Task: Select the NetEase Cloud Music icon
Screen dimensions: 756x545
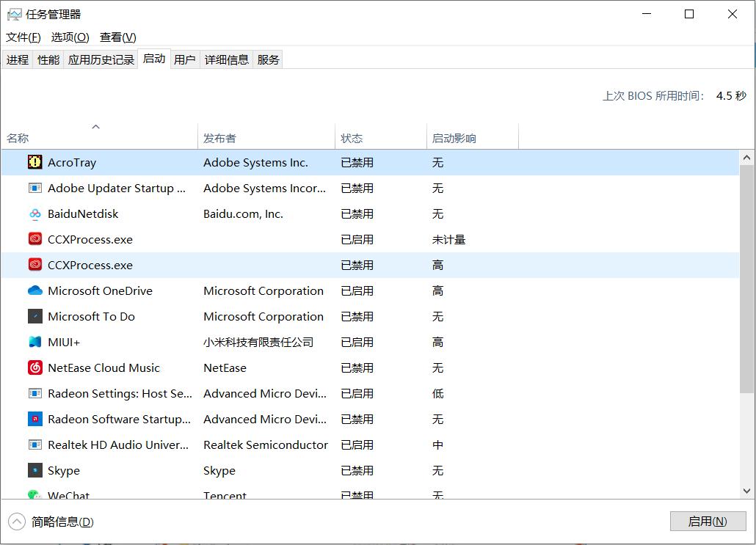Action: [x=34, y=367]
